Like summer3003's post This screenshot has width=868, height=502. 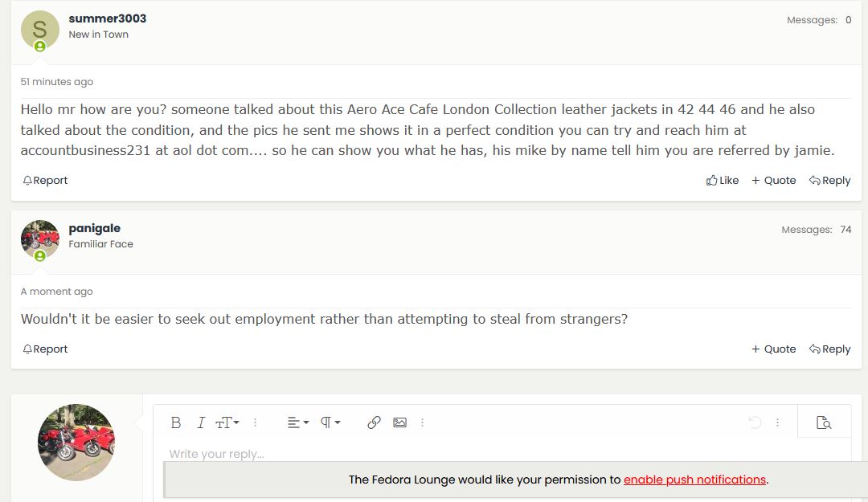723,181
